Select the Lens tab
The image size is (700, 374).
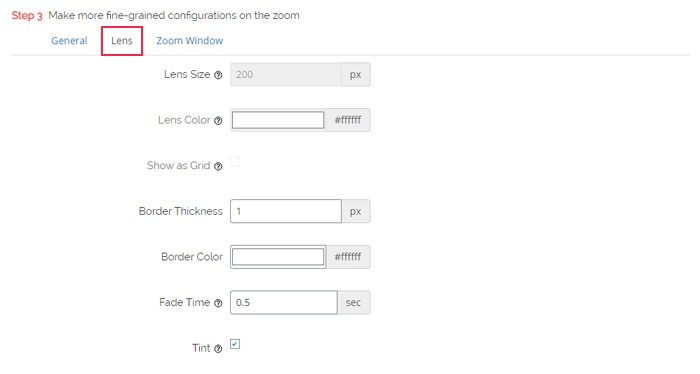point(122,41)
